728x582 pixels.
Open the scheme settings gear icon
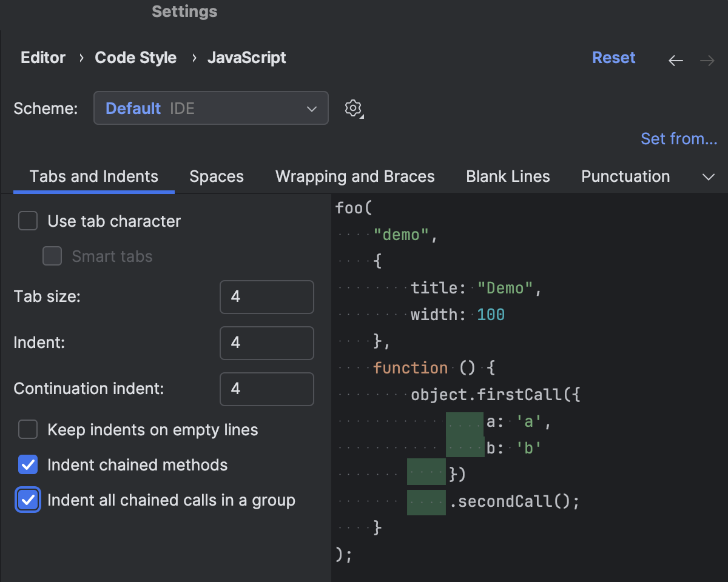pyautogui.click(x=353, y=108)
